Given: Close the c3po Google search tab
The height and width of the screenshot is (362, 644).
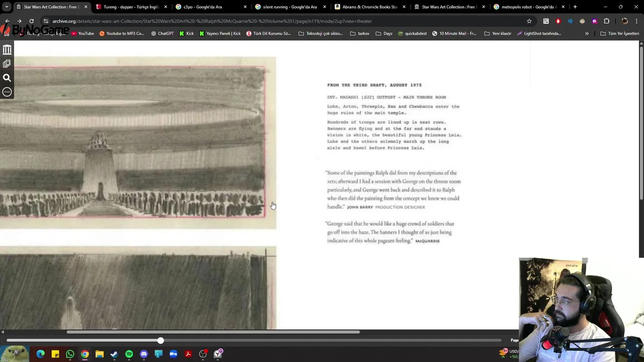Looking at the screenshot, I should tap(245, 7).
